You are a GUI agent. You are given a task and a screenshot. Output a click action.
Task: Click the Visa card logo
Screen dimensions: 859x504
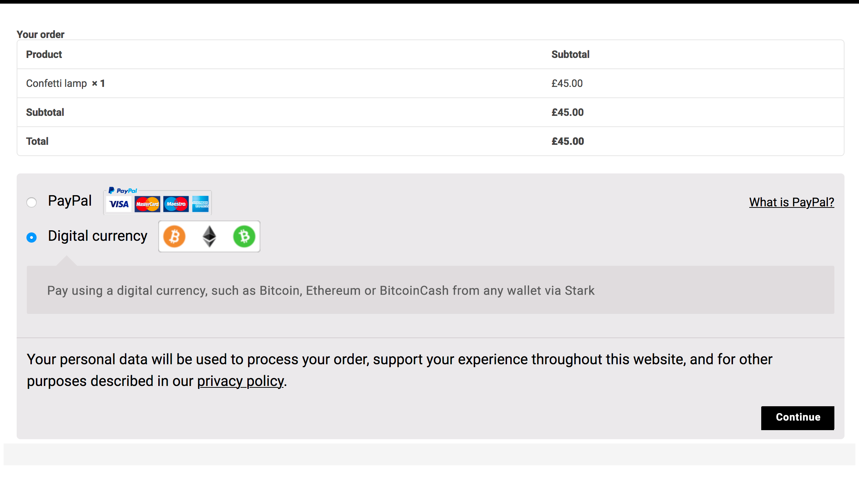click(119, 204)
